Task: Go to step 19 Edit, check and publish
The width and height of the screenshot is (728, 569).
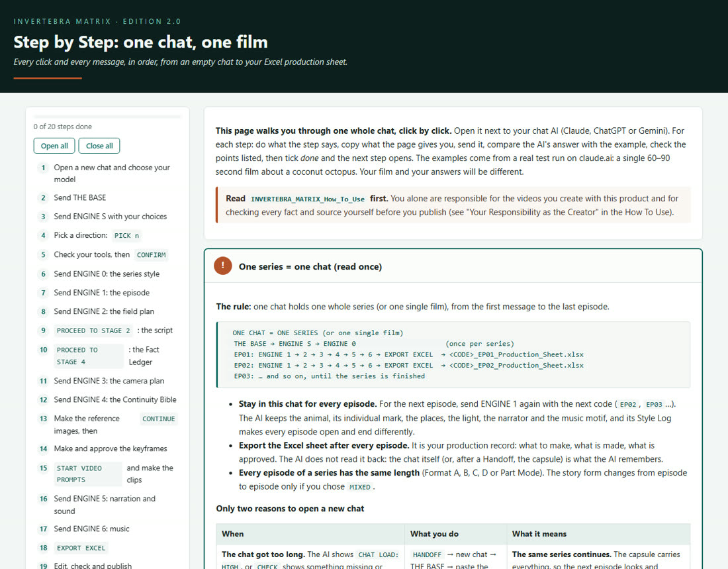Action: [x=108, y=566]
